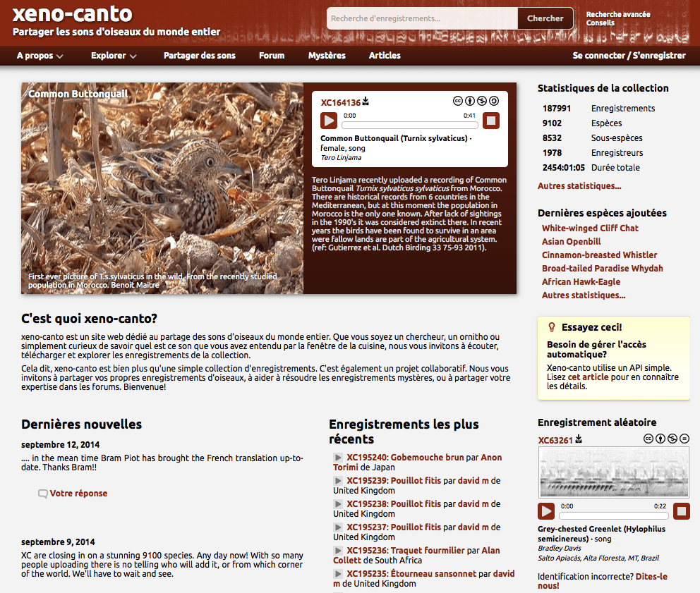Image resolution: width=700 pixels, height=593 pixels.
Task: Play XC195240 Gobemouche brun with small play icon
Action: coord(338,458)
